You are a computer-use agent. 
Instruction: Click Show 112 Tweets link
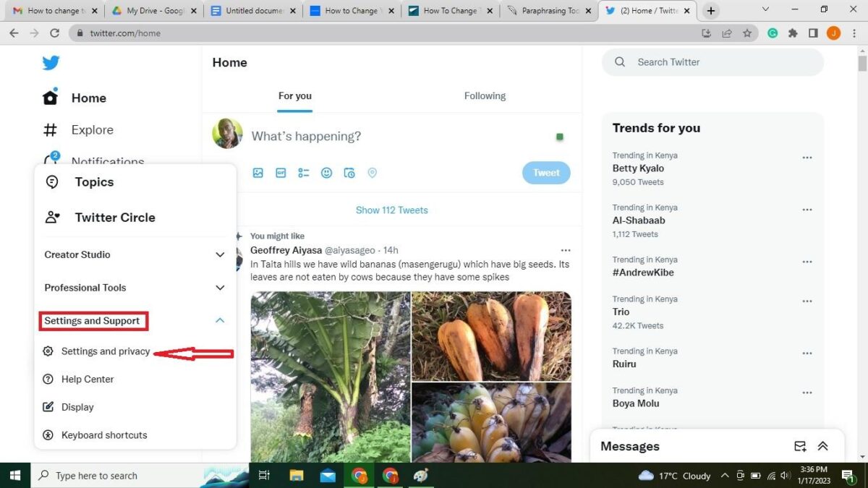pos(391,210)
